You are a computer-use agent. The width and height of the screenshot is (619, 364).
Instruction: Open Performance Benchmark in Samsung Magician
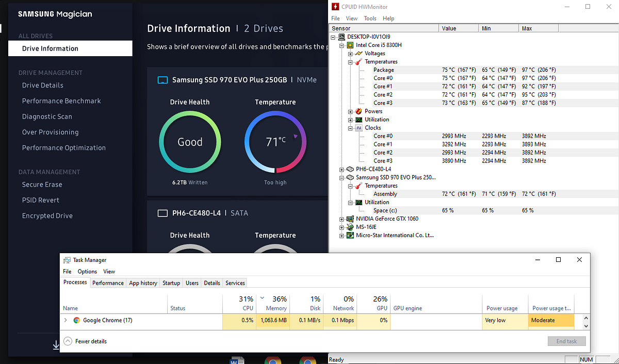(x=61, y=101)
